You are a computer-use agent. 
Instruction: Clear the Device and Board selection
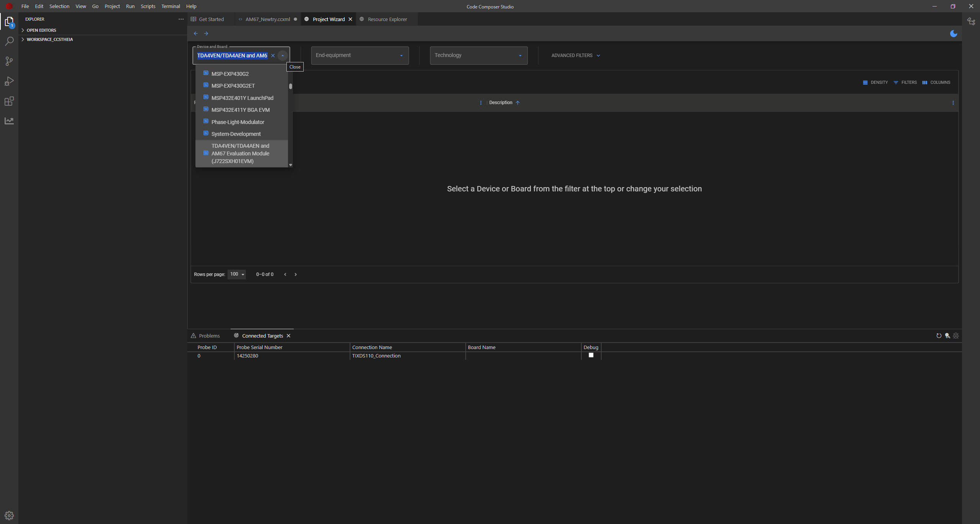tap(273, 56)
